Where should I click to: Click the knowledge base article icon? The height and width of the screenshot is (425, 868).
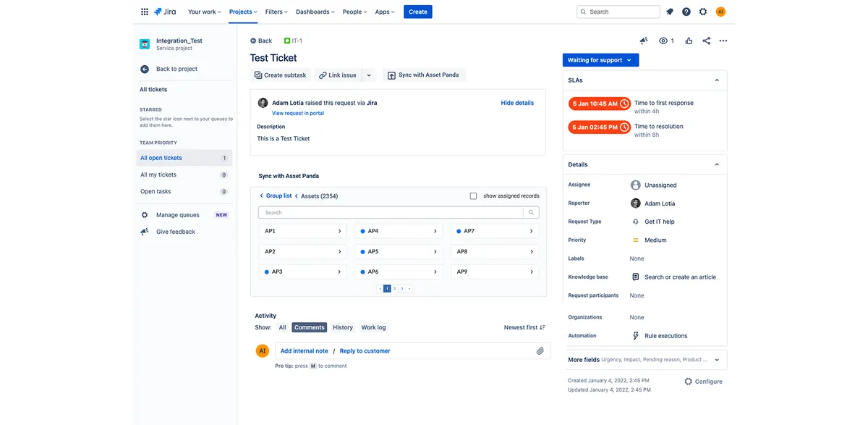click(x=636, y=277)
